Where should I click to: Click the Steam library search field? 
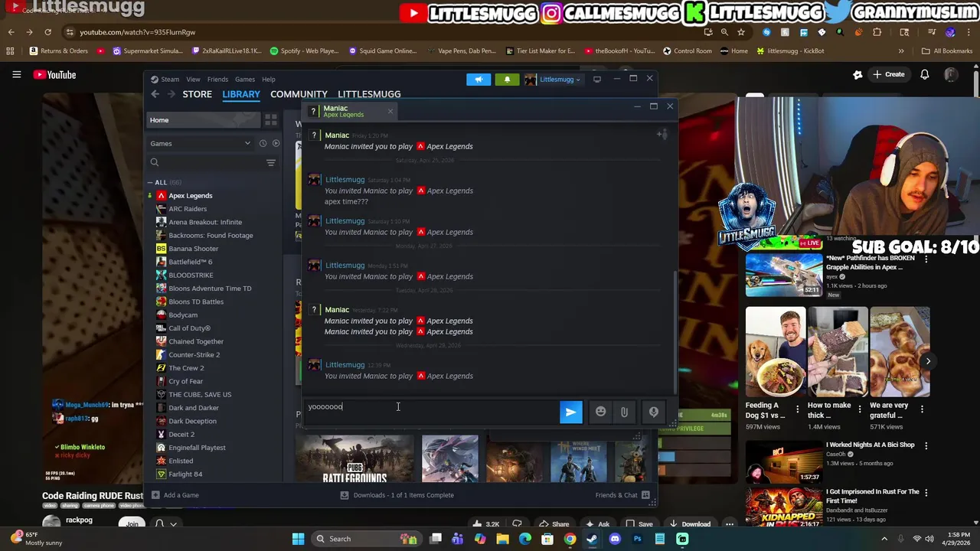coord(205,162)
